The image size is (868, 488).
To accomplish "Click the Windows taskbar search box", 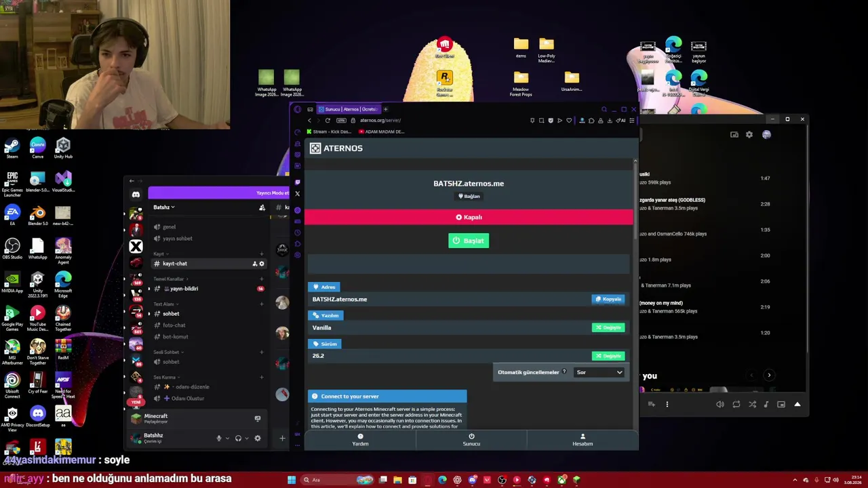I will coord(338,480).
